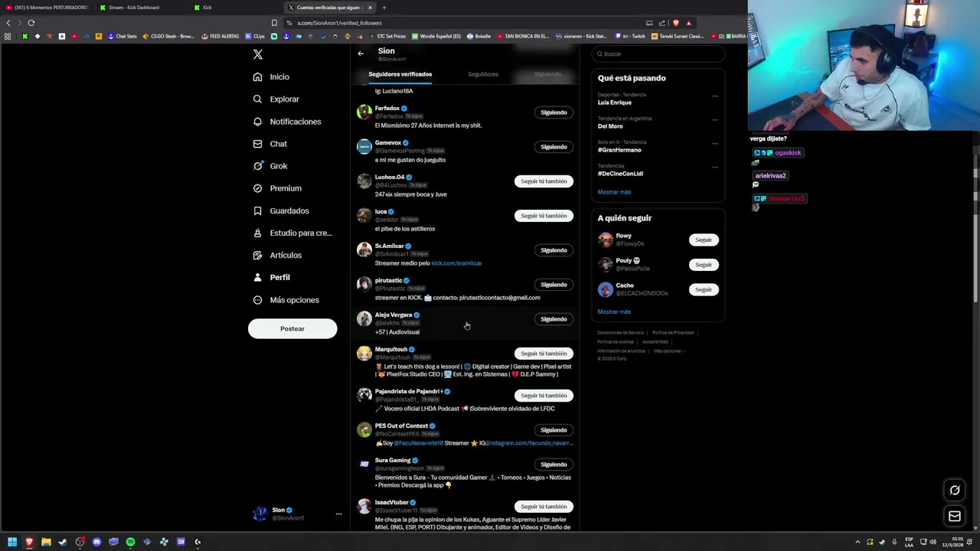Open Notificaciones in the sidebar

[x=287, y=122]
